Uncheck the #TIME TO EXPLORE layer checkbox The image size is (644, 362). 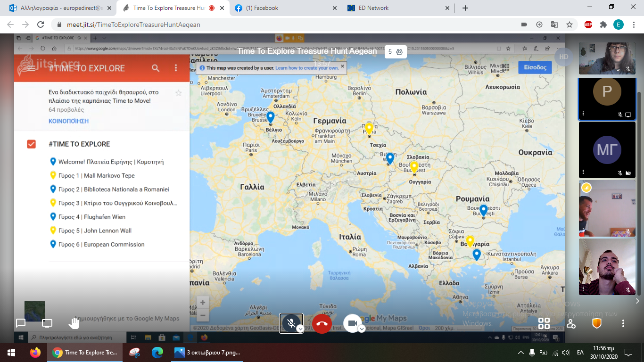coord(32,144)
